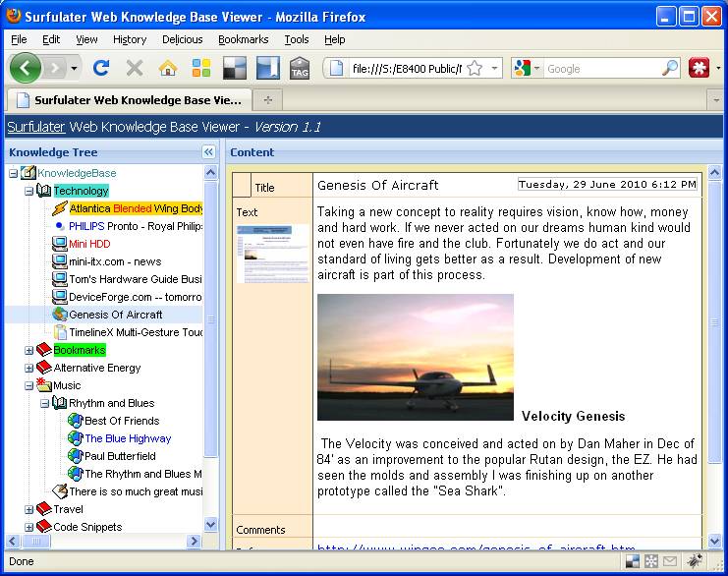Image resolution: width=728 pixels, height=576 pixels.
Task: Expand the Alternative Energy folder
Action: (x=28, y=368)
